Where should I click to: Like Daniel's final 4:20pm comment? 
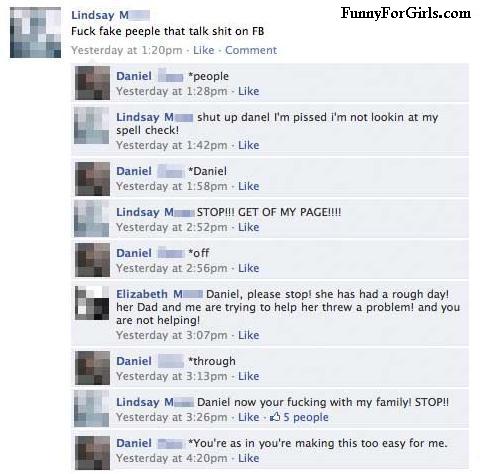(x=248, y=458)
